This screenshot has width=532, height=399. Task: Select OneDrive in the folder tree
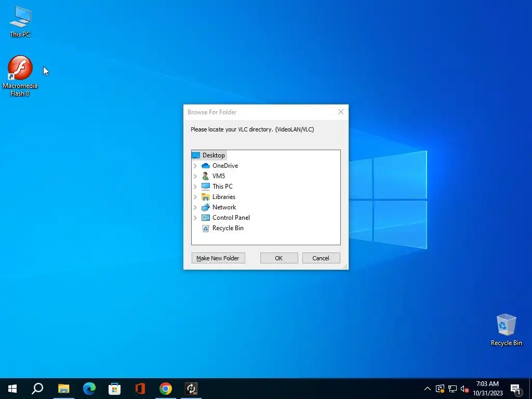[225, 166]
